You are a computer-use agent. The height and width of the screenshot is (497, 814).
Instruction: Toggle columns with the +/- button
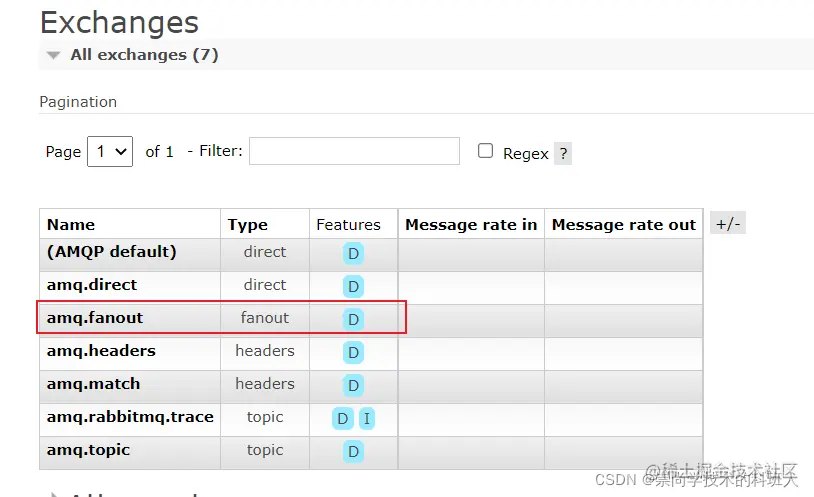click(728, 223)
